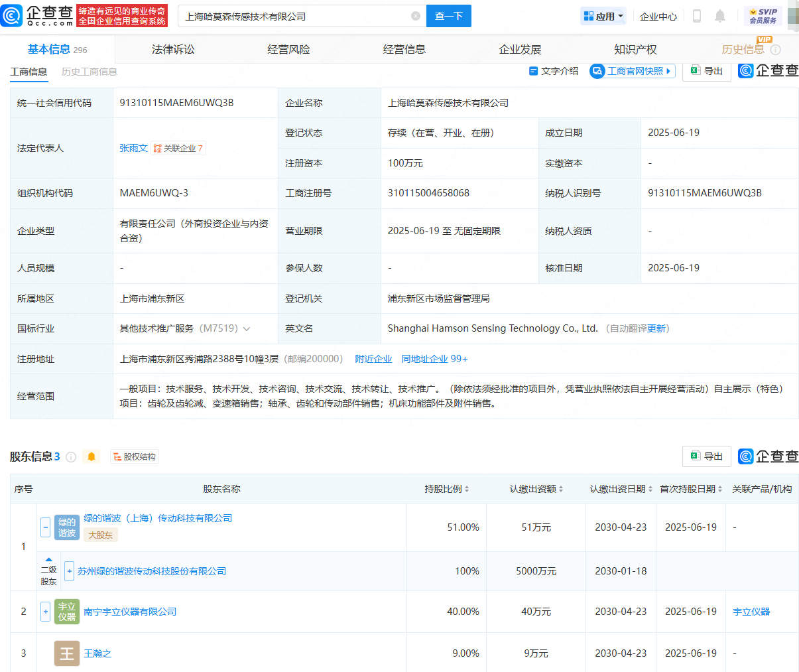Switch to 法律诉讼 tab

[173, 50]
